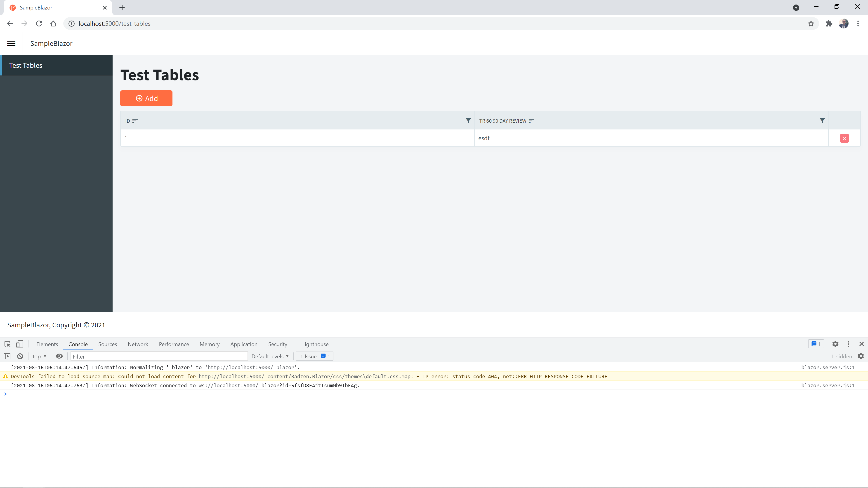The image size is (868, 488).
Task: Open the eye icon to create live expression
Action: coord(59,356)
